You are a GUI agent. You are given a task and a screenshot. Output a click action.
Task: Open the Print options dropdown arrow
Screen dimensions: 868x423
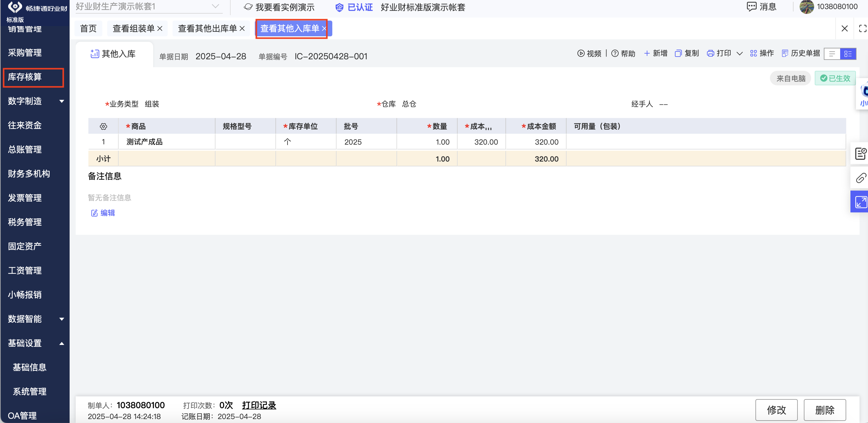click(740, 54)
